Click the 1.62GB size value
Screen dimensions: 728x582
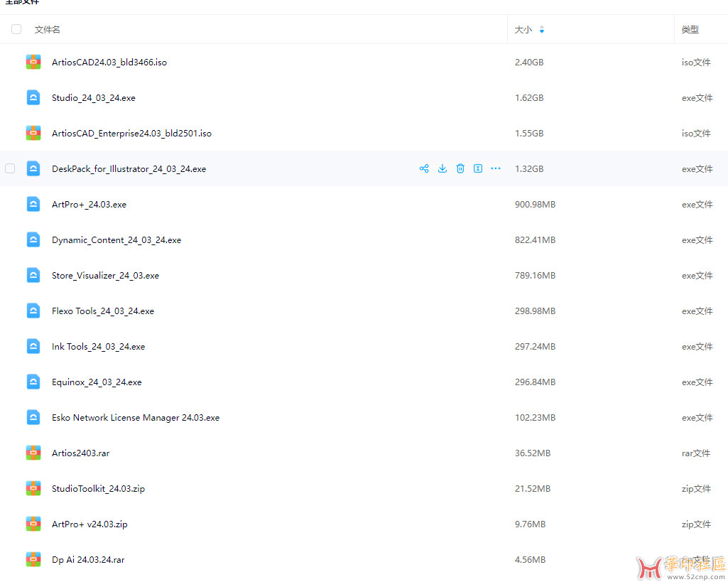tap(529, 97)
